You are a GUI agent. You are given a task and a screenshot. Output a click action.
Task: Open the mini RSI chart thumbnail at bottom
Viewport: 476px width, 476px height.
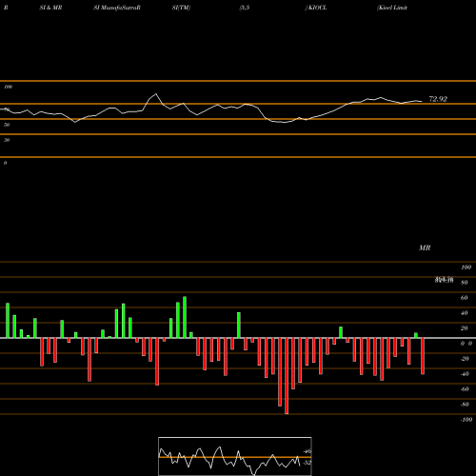[235, 456]
